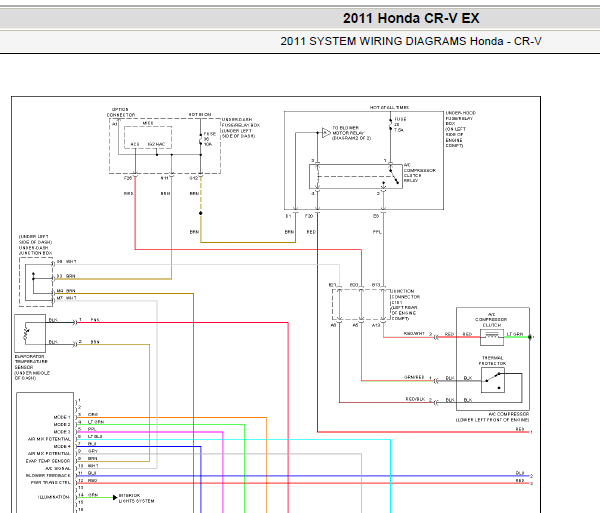This screenshot has width=600, height=513.
Task: Click the LT BLU wire label at pin 6
Action: [x=95, y=436]
